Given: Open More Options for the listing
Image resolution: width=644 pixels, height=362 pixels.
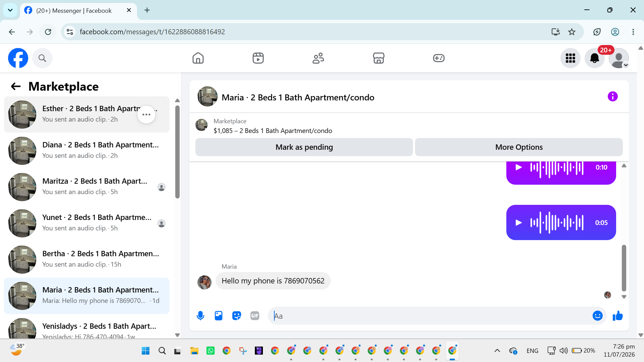Looking at the screenshot, I should [519, 147].
